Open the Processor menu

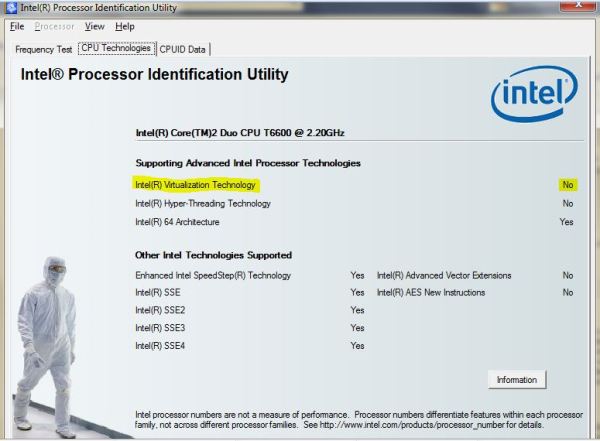click(x=54, y=26)
